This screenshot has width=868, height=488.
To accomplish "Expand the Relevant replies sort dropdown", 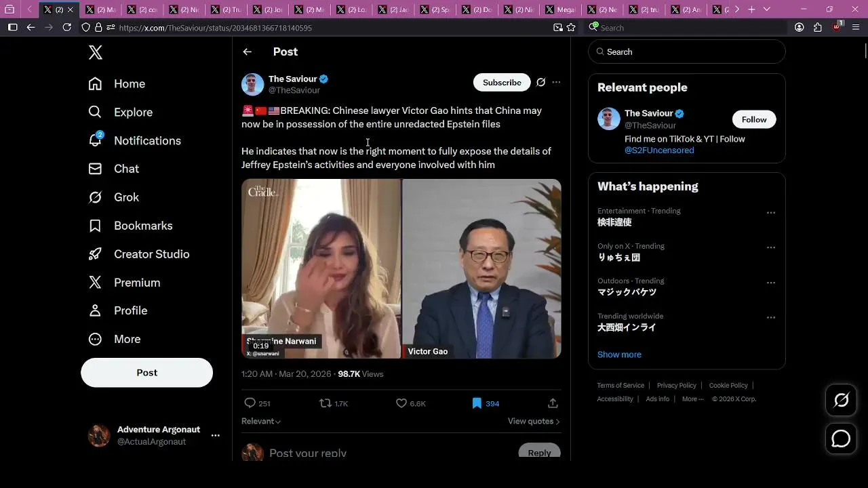I will (x=261, y=421).
